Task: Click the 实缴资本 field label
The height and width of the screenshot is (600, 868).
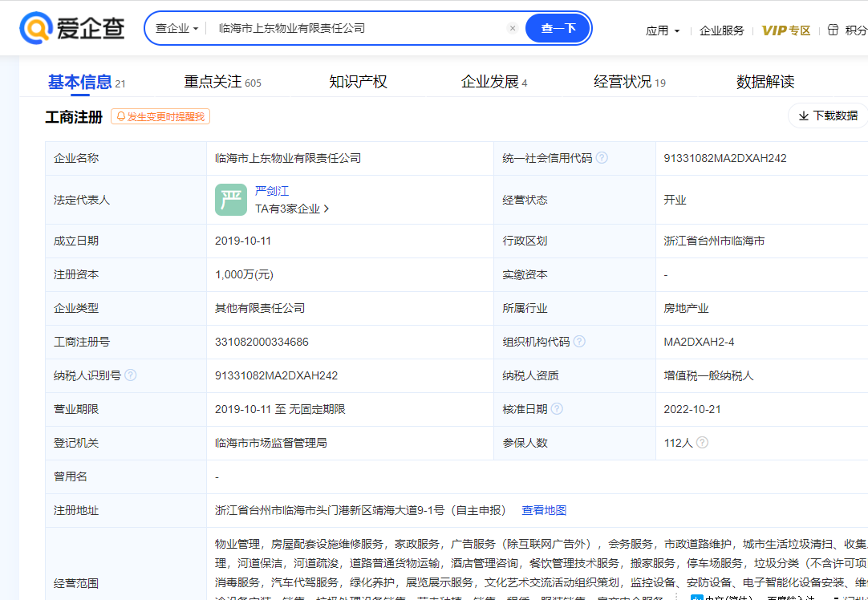Action: [x=525, y=274]
